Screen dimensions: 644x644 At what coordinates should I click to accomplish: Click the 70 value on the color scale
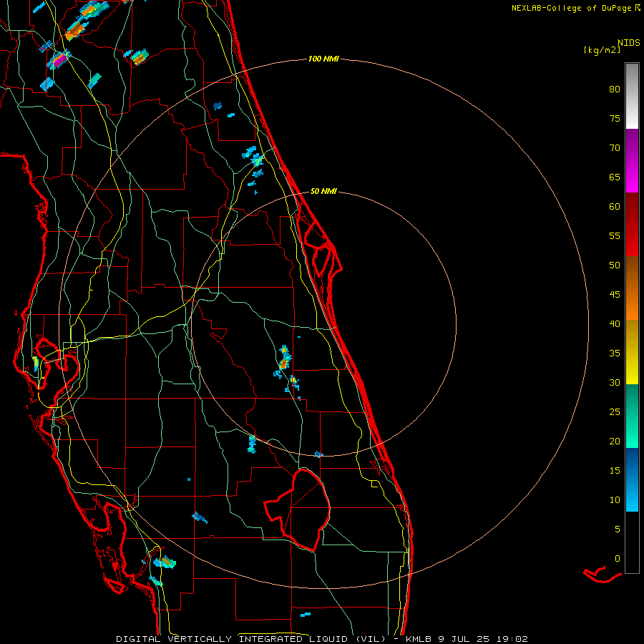click(615, 148)
